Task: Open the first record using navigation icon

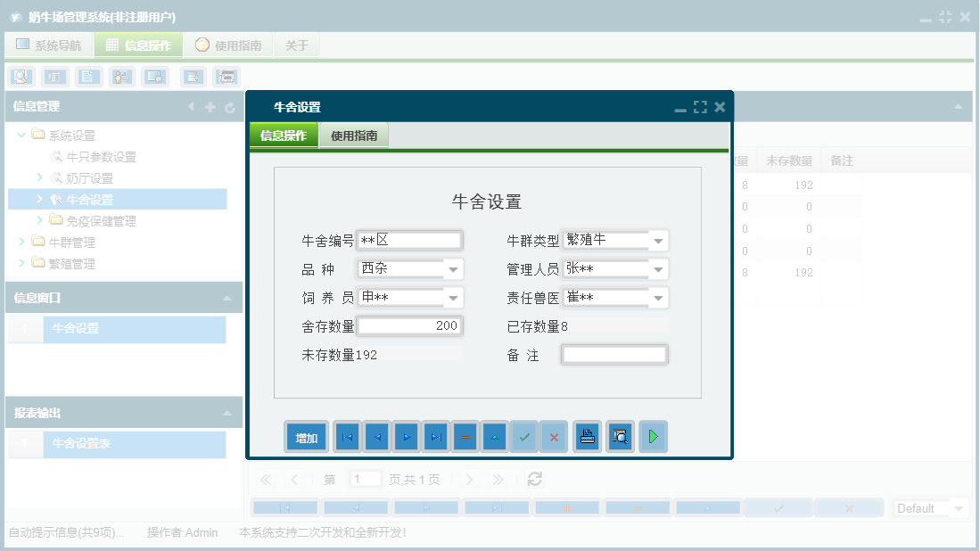Action: tap(346, 436)
